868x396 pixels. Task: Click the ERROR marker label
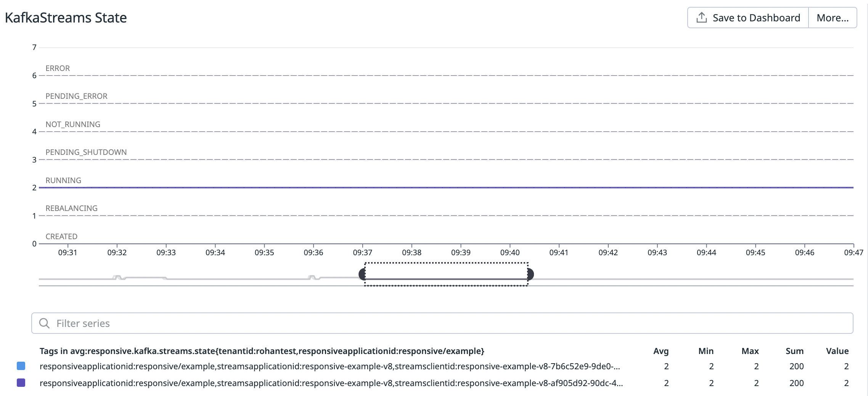(x=58, y=68)
